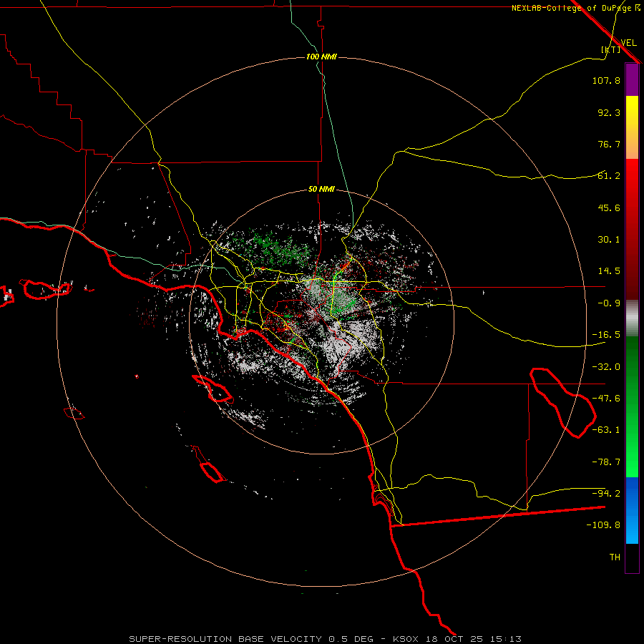Click the TH legend label
The height and width of the screenshot is (644, 644).
coord(615,557)
